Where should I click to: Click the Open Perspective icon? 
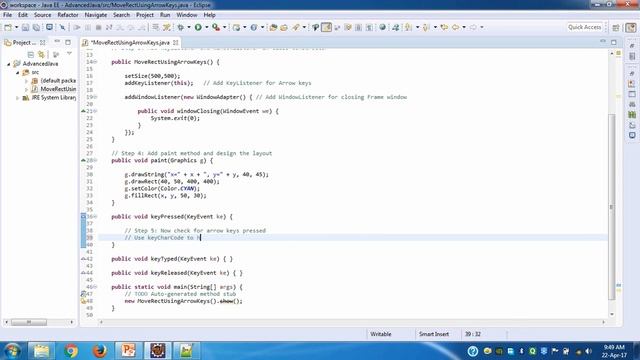pos(616,27)
